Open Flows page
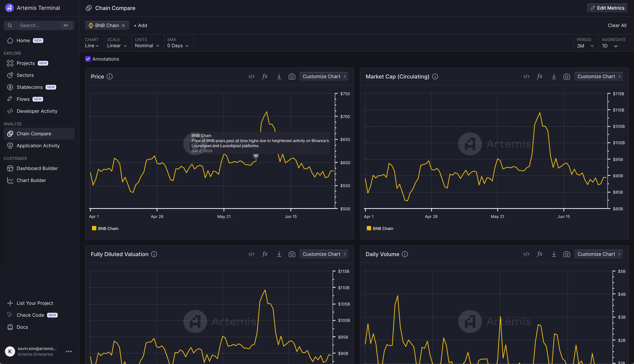 pos(39,99)
